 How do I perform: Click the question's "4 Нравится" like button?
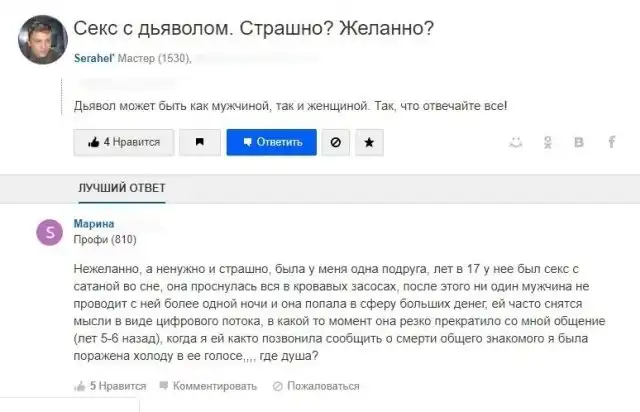pos(124,142)
